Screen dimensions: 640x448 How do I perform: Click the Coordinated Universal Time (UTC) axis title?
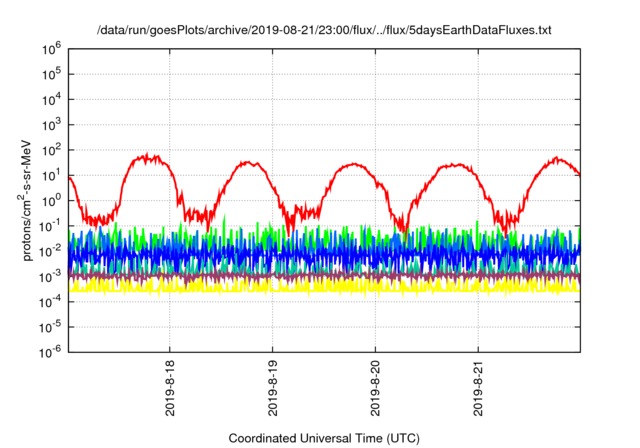click(x=324, y=439)
